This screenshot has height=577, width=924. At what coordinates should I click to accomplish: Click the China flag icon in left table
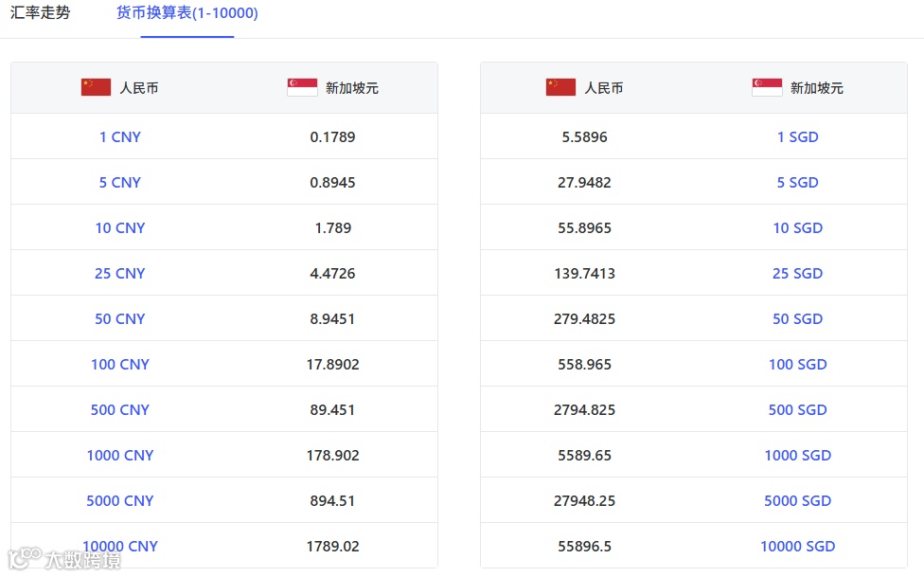[x=96, y=87]
